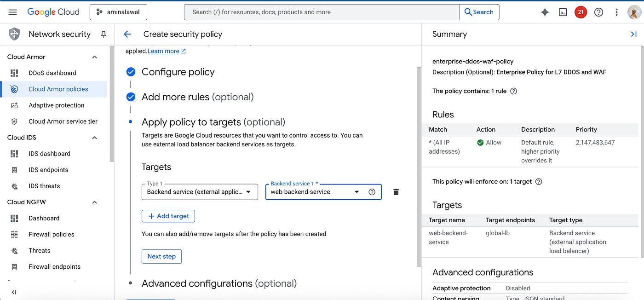Open the help question mark menu
The height and width of the screenshot is (300, 644).
tap(598, 12)
